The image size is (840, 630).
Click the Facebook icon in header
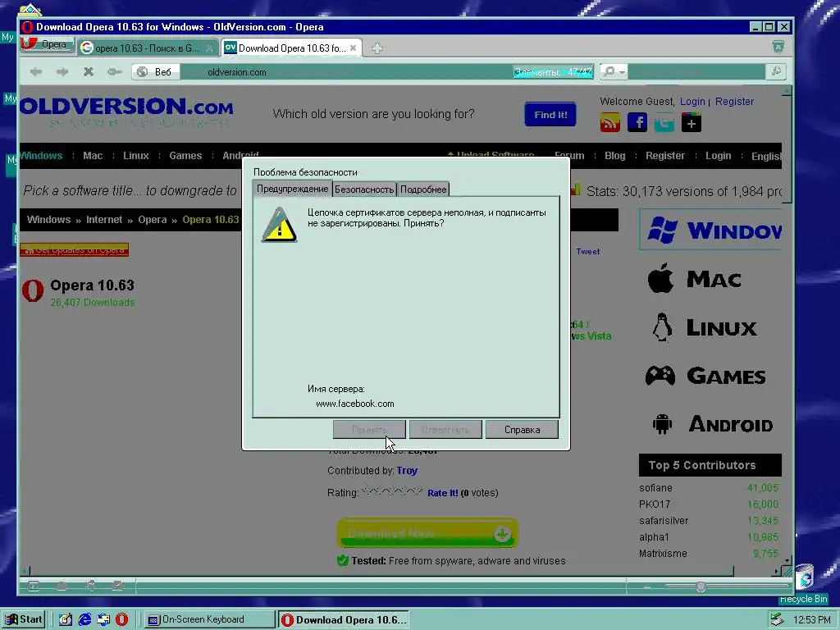click(x=637, y=123)
